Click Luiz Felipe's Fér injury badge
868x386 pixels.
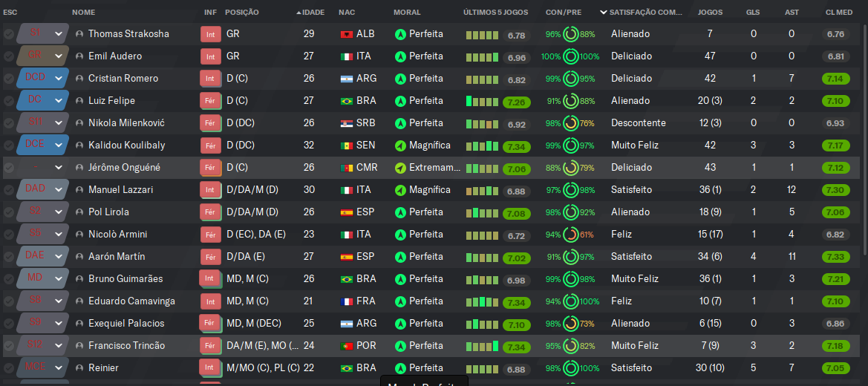click(210, 101)
